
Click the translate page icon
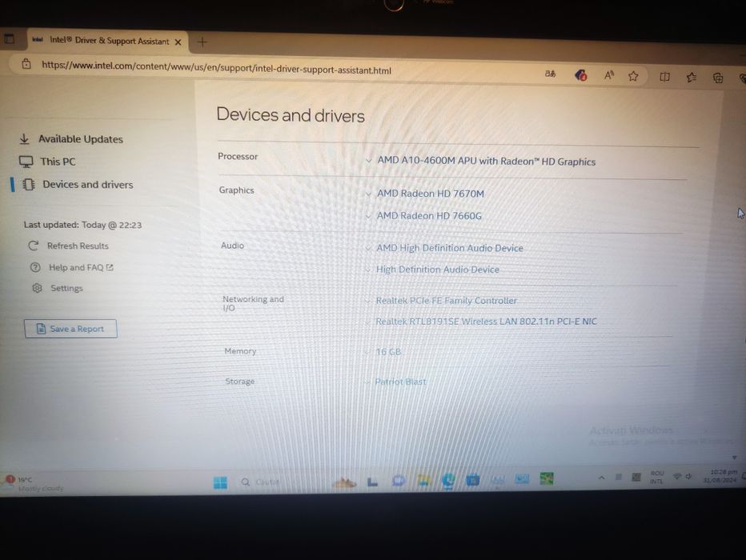point(551,74)
